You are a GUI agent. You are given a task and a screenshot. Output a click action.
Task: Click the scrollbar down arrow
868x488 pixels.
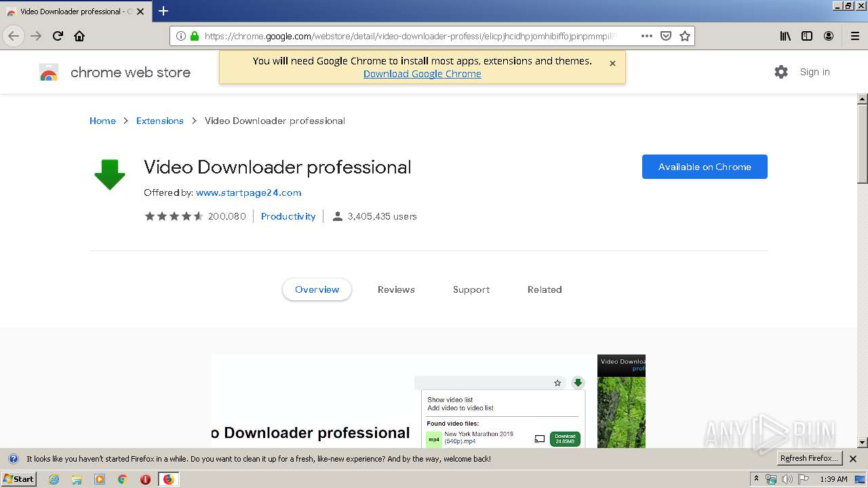pyautogui.click(x=863, y=443)
